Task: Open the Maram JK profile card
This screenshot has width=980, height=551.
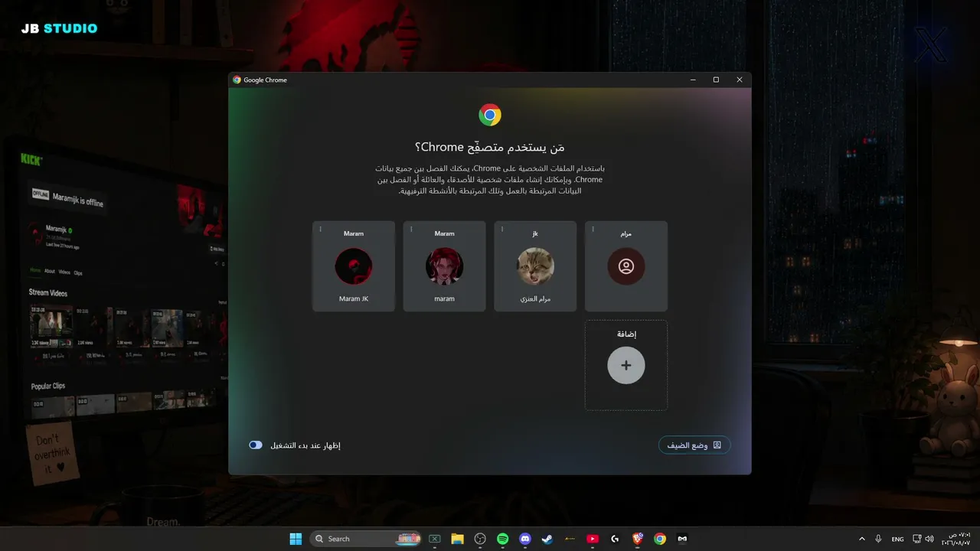Action: point(354,266)
